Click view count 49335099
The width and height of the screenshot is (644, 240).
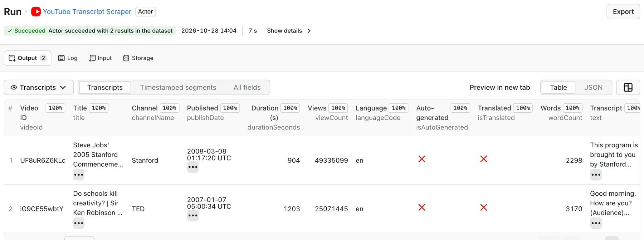click(331, 161)
